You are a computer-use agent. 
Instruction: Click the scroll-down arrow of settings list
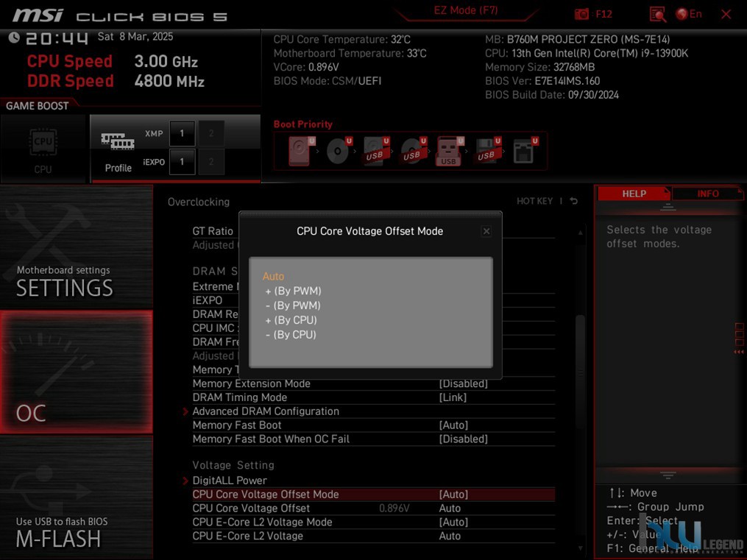point(580,548)
